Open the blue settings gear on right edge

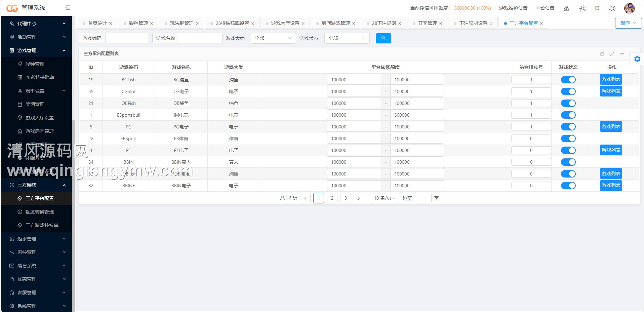tap(637, 59)
